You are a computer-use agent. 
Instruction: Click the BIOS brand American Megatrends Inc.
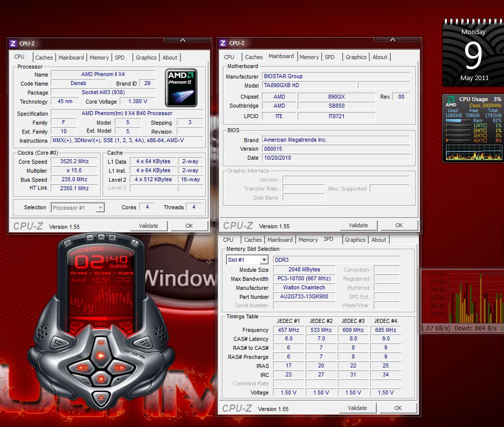click(336, 140)
